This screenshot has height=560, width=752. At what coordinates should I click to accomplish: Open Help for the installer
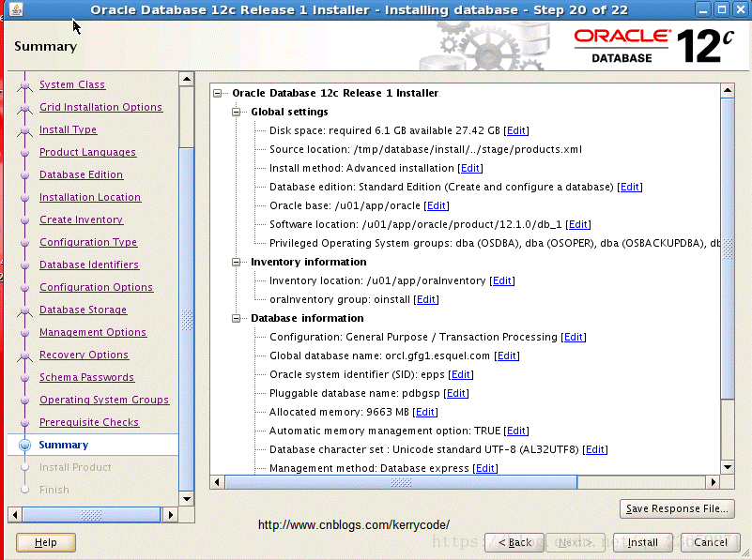46,543
